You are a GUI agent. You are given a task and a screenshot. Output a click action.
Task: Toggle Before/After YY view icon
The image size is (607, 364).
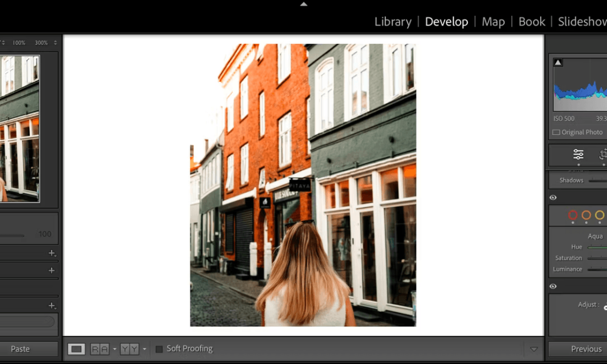(x=129, y=349)
